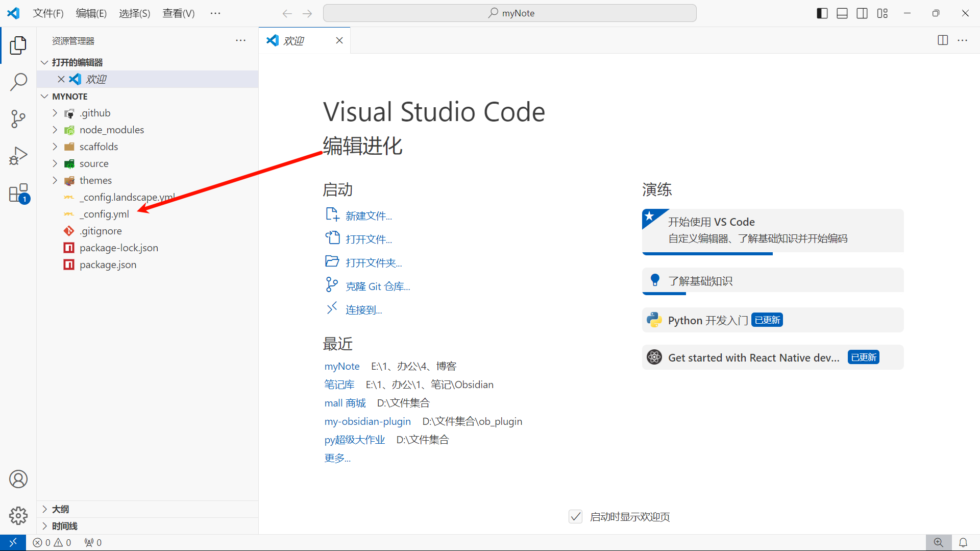Open recent project my-obsidian-plugin

pyautogui.click(x=367, y=421)
